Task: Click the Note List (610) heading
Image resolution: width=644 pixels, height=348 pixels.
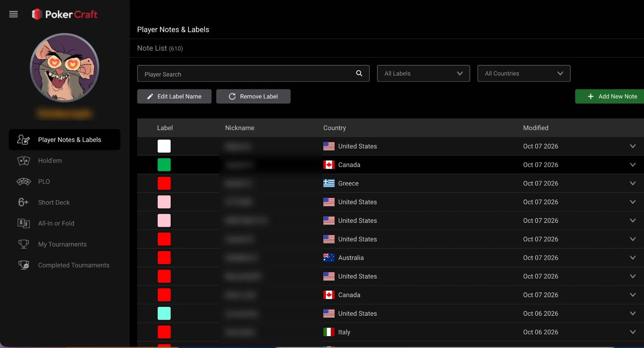Action: click(x=160, y=48)
